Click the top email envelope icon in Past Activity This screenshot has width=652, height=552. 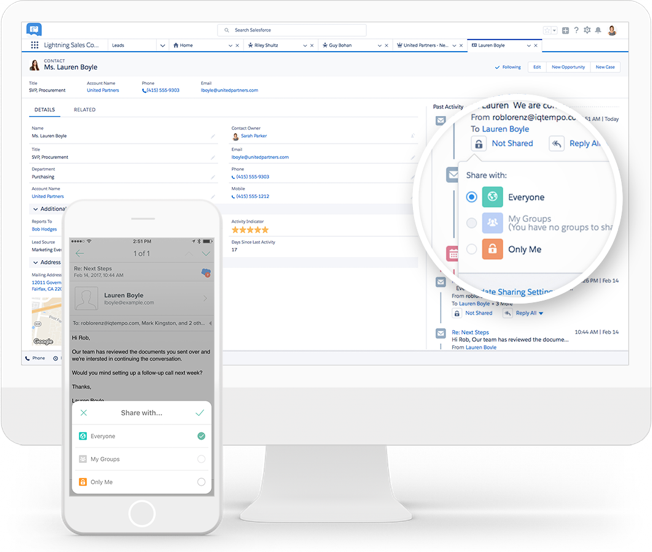click(441, 121)
